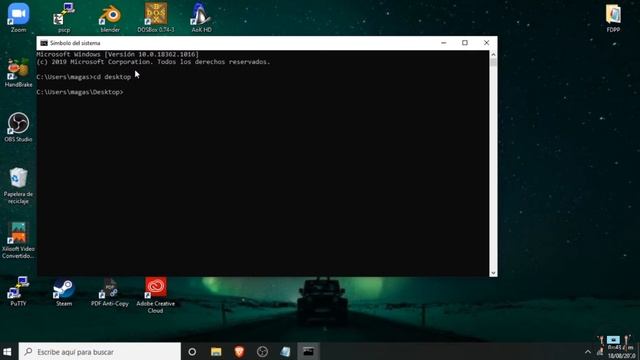The width and height of the screenshot is (640, 360).
Task: Select the Adobe Creative Cloud icon
Action: click(x=156, y=295)
